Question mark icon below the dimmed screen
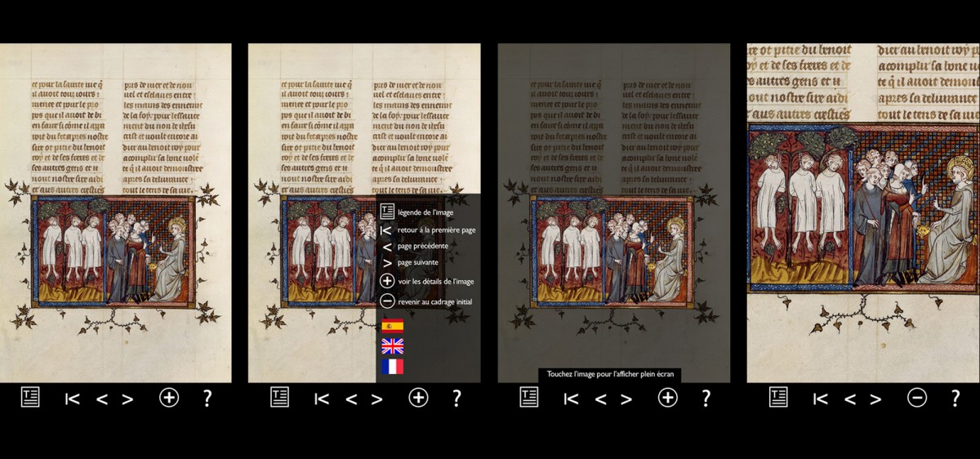The image size is (980, 459). [706, 398]
